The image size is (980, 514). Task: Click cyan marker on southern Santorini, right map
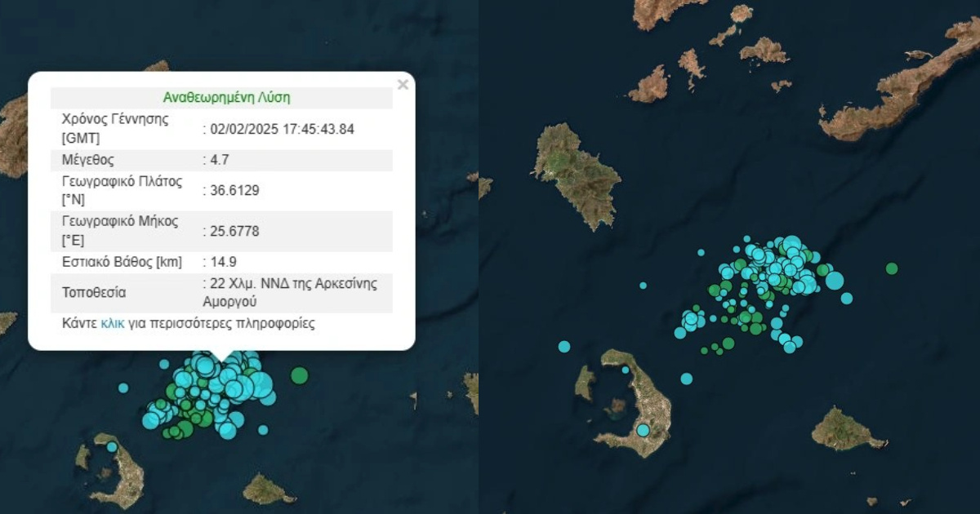643,430
